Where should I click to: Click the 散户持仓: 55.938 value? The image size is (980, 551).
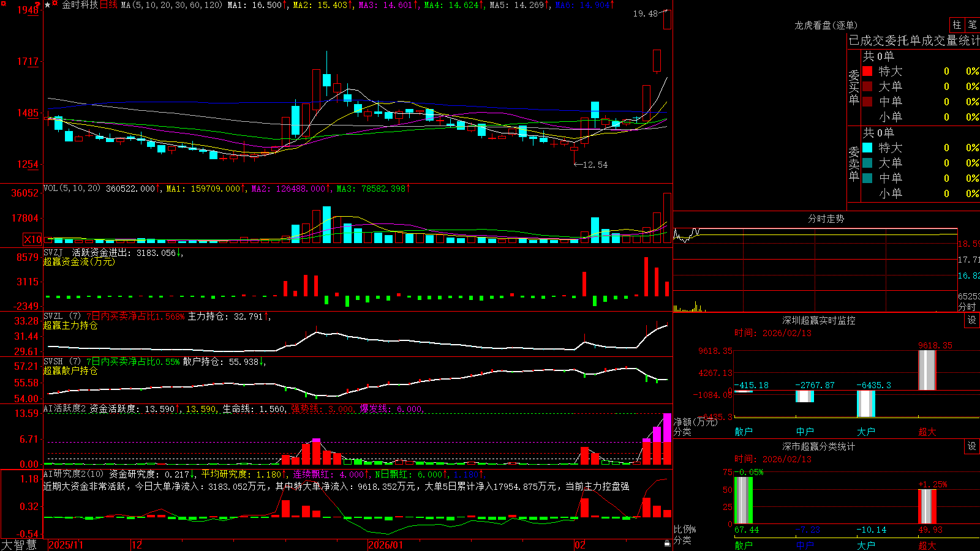click(221, 362)
